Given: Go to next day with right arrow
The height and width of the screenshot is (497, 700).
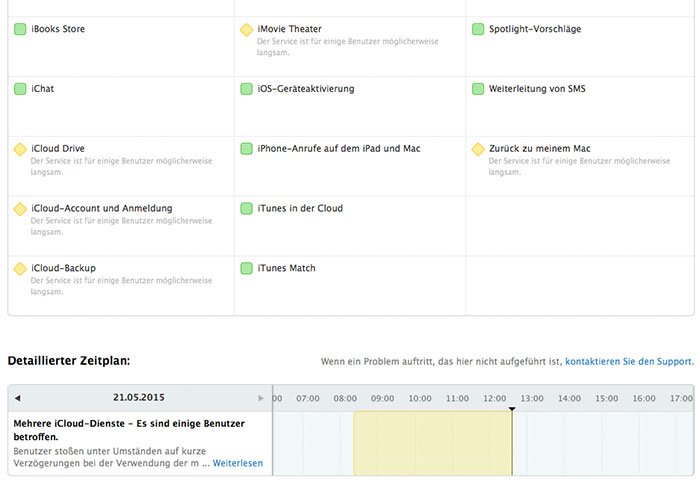Looking at the screenshot, I should pos(261,398).
